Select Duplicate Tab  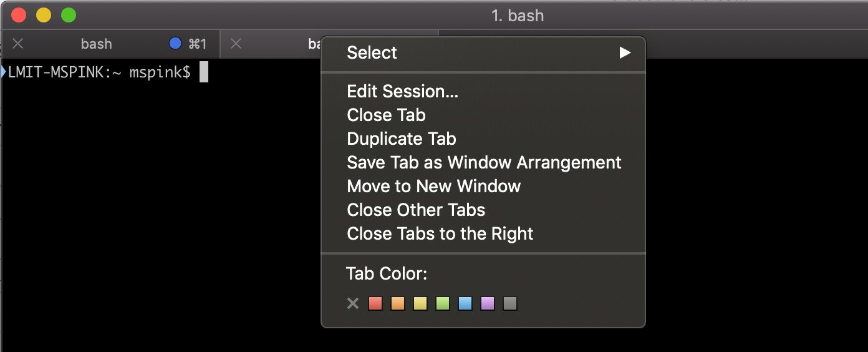coord(402,139)
